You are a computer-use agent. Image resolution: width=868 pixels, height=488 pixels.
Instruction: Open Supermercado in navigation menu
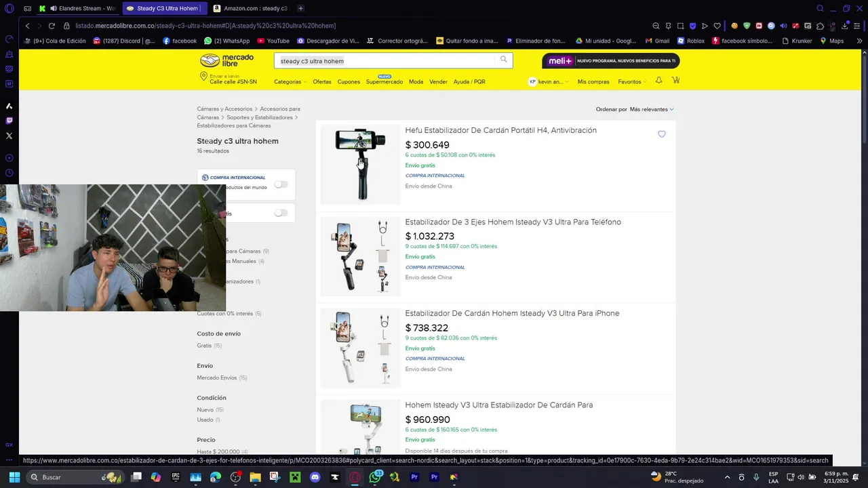pos(384,81)
